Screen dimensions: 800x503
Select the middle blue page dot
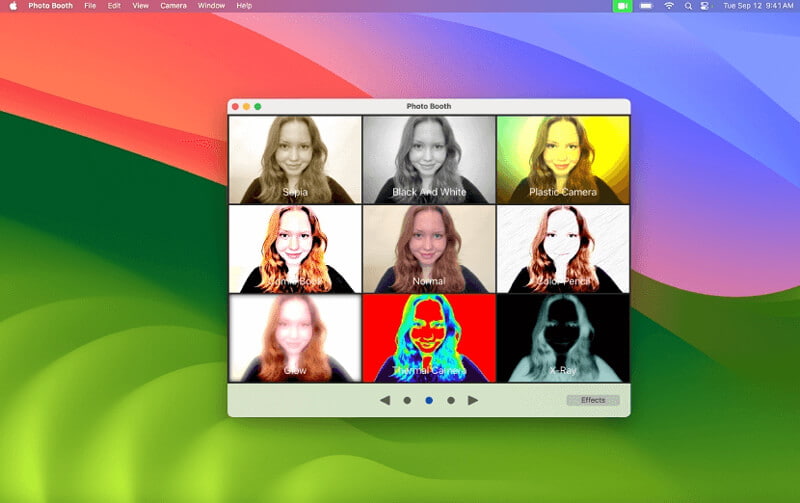click(x=429, y=400)
